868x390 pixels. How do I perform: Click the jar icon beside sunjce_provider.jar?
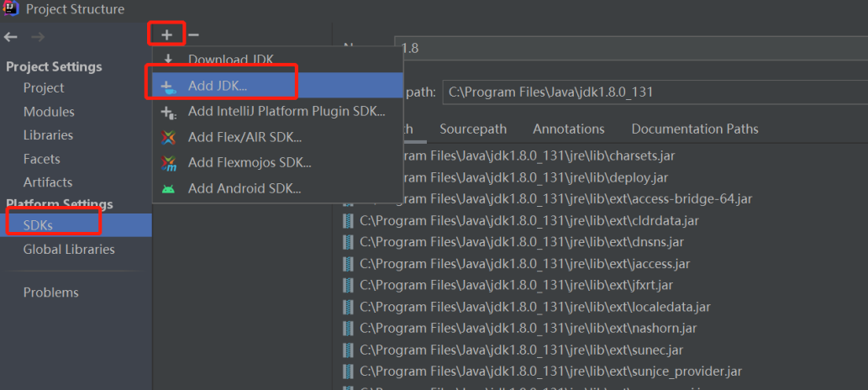(x=348, y=372)
